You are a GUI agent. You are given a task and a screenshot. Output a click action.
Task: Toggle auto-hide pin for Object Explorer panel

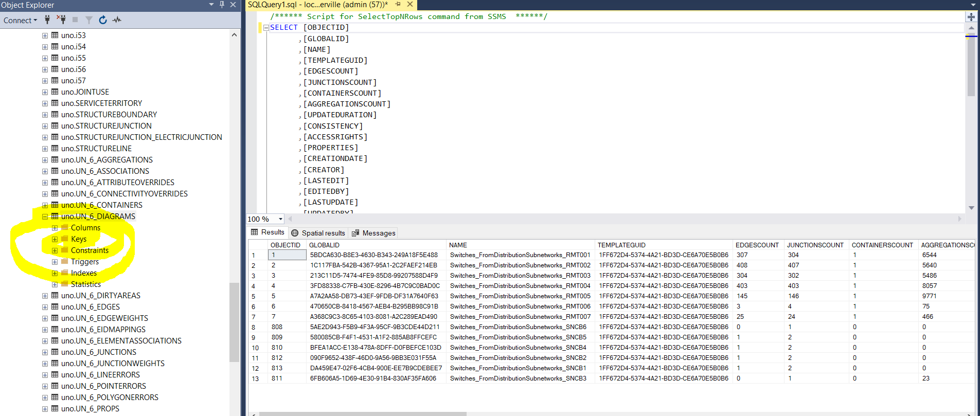click(222, 5)
